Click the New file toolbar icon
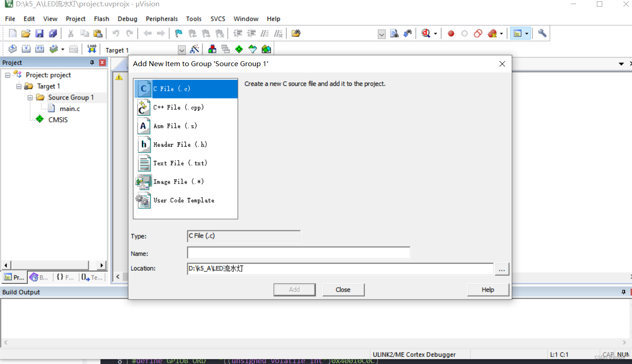 pos(13,33)
